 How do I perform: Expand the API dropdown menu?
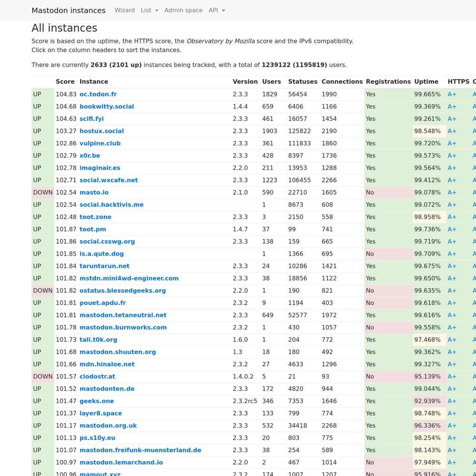[217, 10]
